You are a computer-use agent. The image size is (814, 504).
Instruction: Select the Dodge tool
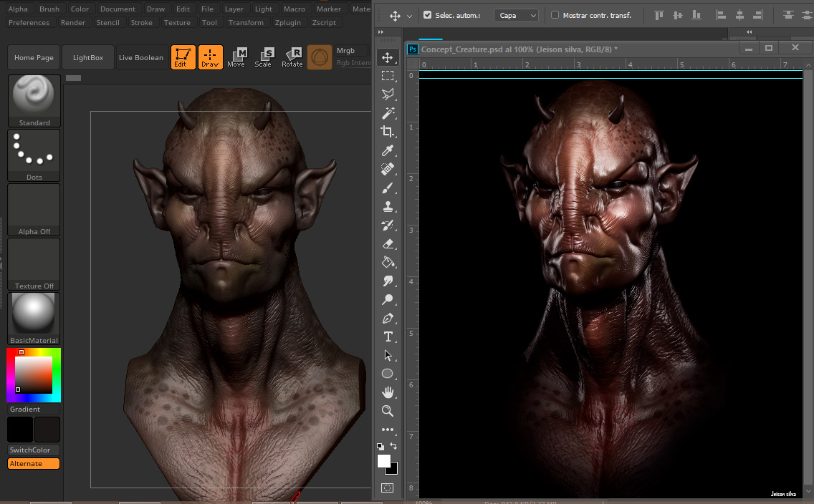pos(387,300)
